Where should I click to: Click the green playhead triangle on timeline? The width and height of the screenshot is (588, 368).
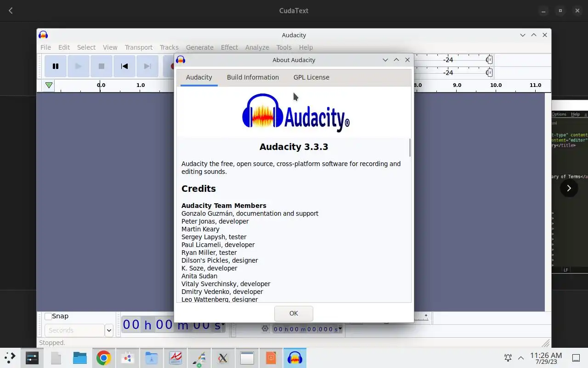(x=49, y=85)
